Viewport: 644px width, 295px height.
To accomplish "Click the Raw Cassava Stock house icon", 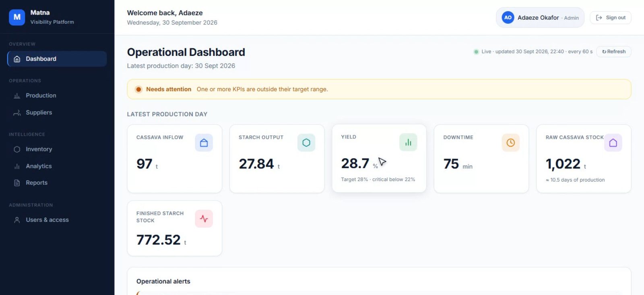I will click(x=613, y=143).
